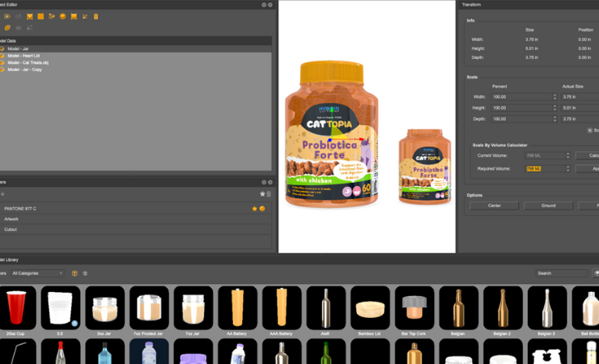Select the 3.5 pouch model thumbnail

61,307
